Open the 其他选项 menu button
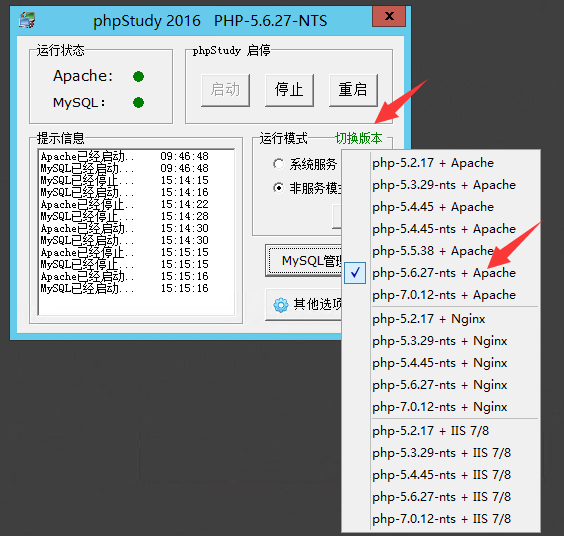Screen dimensions: 564x536 [304, 305]
